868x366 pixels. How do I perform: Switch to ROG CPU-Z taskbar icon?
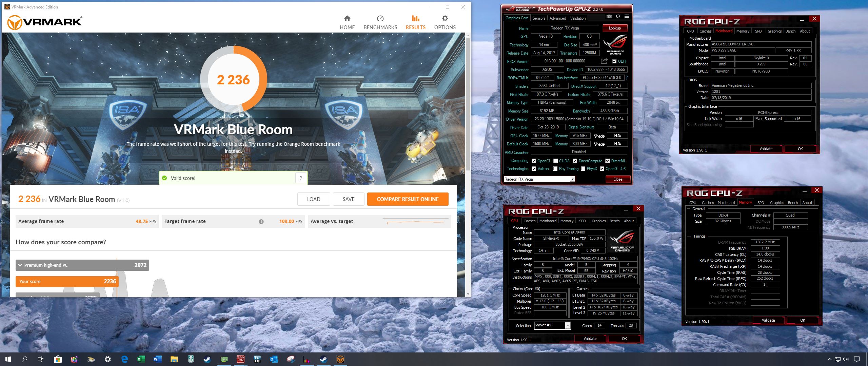coord(240,359)
